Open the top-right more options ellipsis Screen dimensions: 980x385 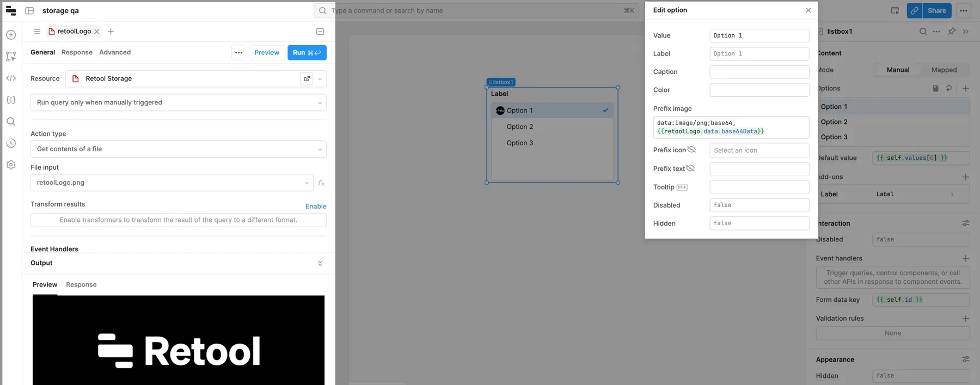point(964,10)
